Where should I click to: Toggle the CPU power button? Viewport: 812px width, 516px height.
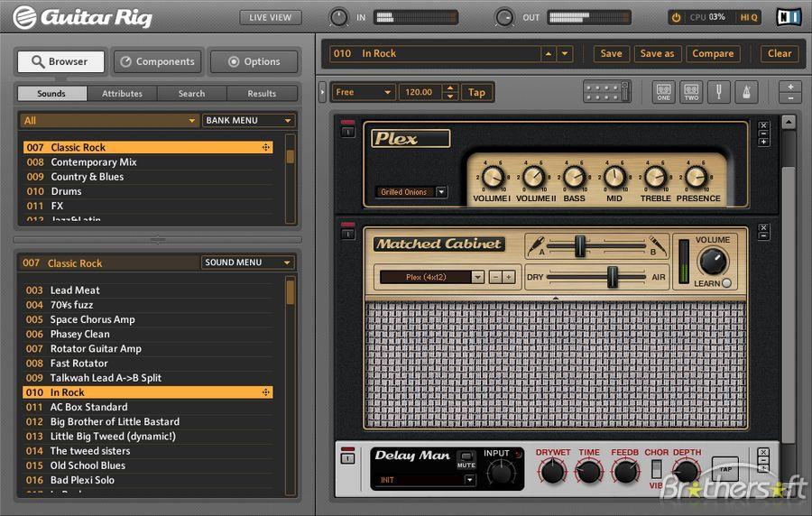point(677,17)
